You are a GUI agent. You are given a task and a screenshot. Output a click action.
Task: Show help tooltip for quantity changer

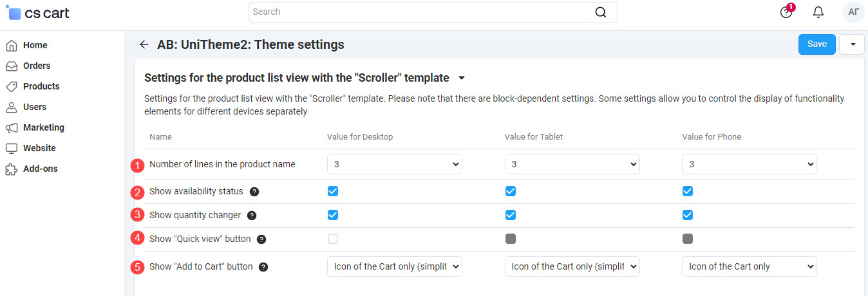pos(252,216)
